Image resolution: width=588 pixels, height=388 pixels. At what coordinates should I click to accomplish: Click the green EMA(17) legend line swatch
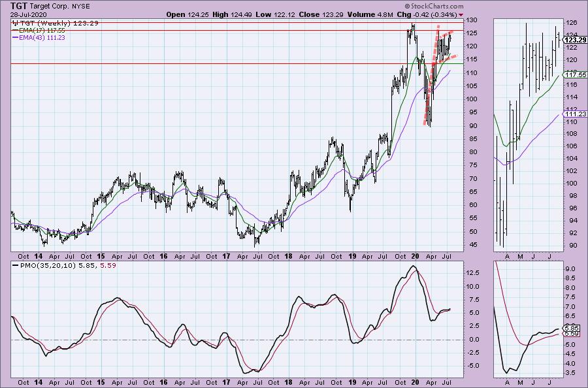(x=14, y=30)
